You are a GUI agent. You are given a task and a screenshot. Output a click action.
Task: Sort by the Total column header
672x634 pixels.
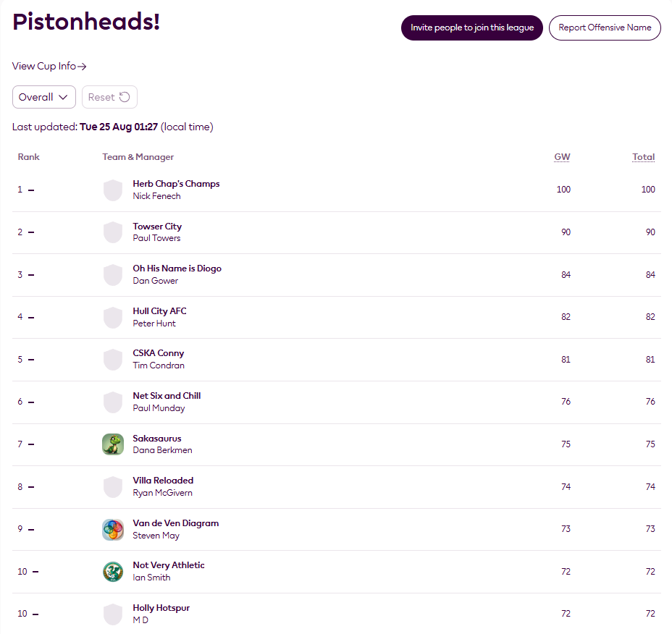[x=643, y=157]
